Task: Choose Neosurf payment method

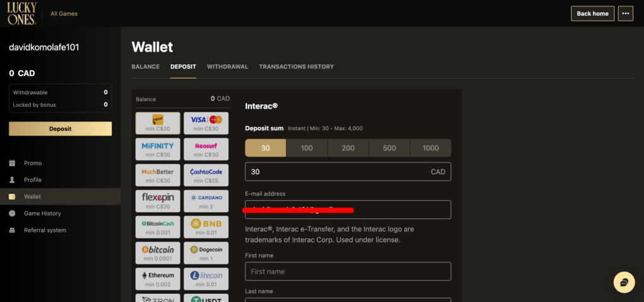Action: click(x=206, y=149)
